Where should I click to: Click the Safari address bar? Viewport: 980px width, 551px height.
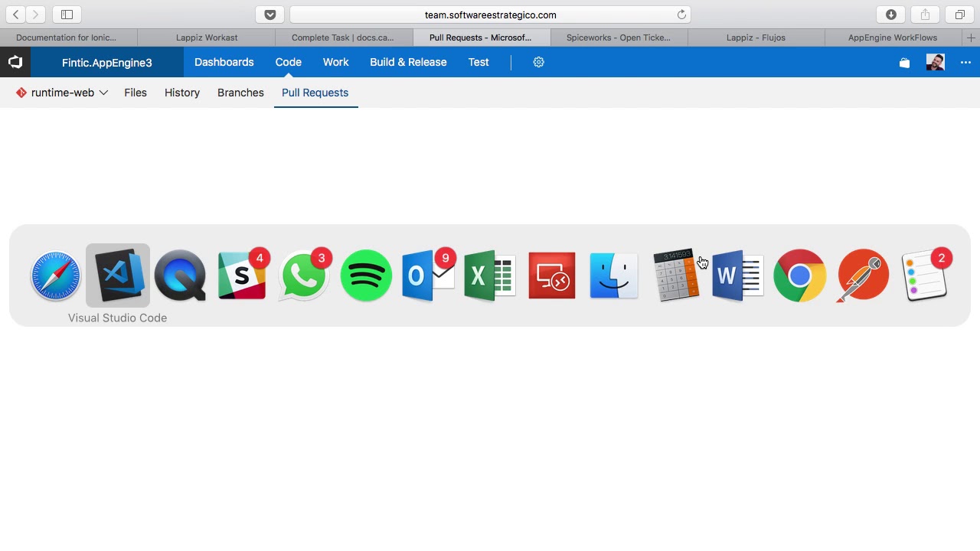490,15
